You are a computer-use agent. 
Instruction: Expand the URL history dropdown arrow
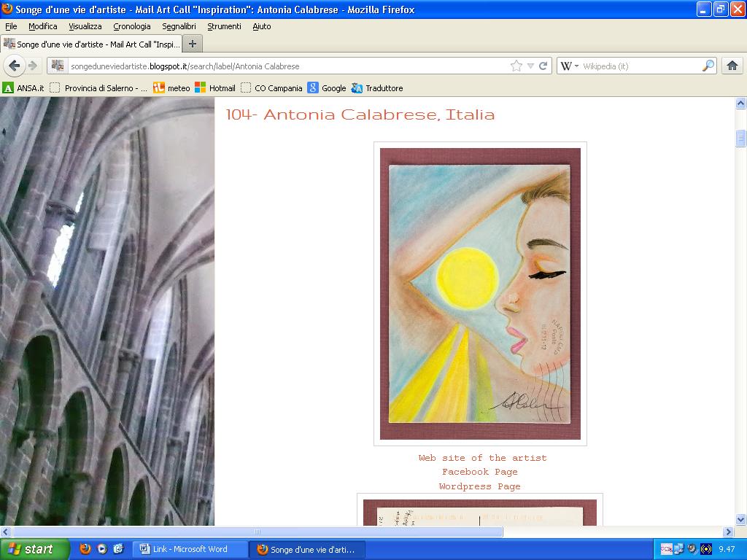[x=530, y=66]
